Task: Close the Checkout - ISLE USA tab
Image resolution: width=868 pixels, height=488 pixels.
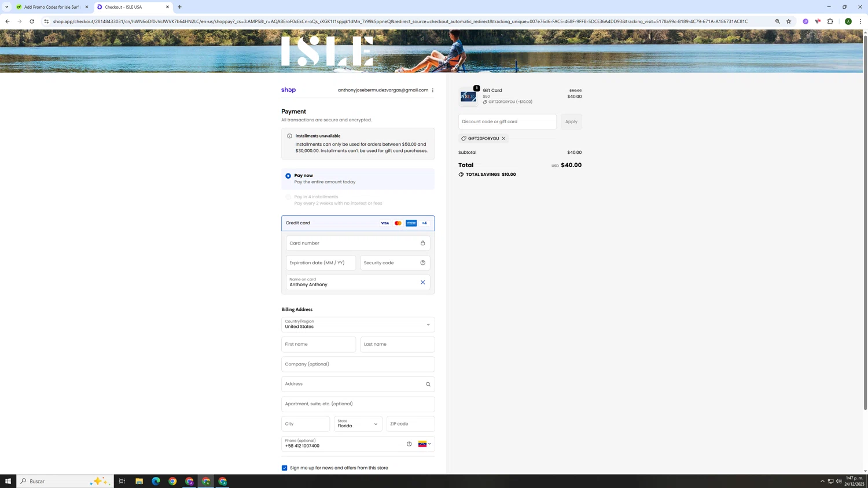Action: [x=168, y=7]
